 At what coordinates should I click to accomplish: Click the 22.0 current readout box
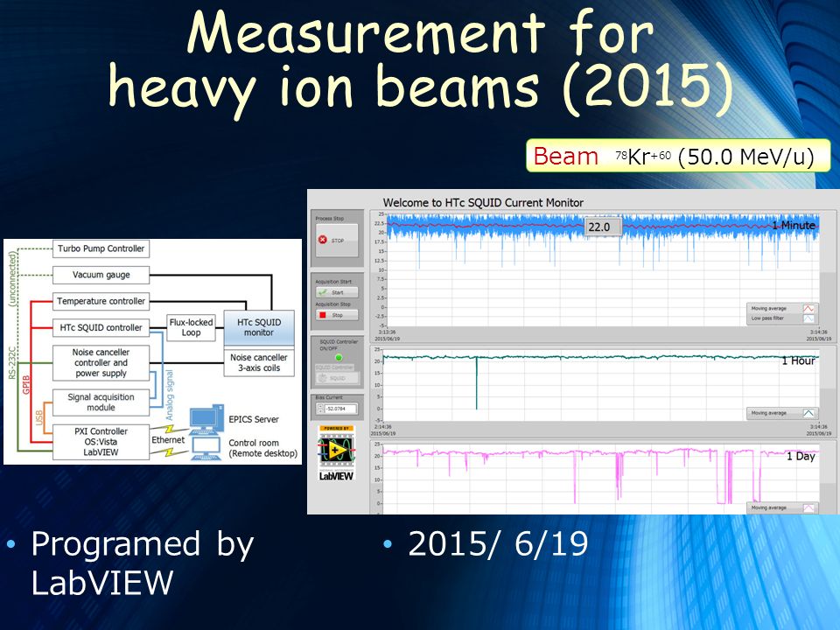point(603,227)
